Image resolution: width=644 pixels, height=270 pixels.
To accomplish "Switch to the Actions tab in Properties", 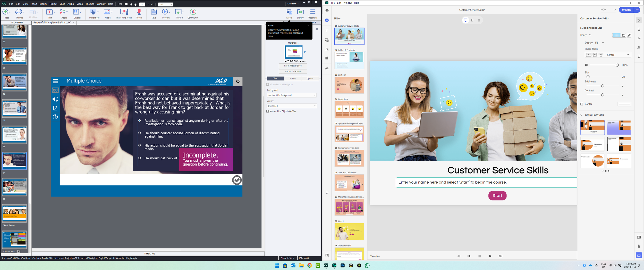I will [293, 79].
